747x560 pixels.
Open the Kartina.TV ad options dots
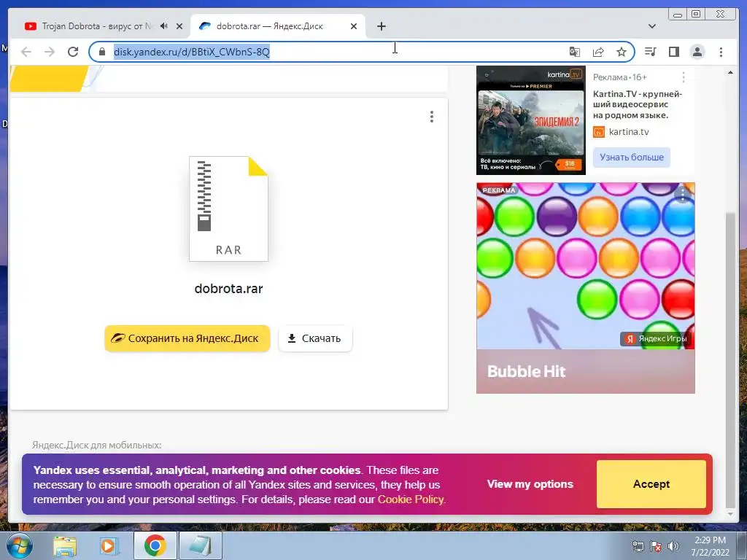684,77
